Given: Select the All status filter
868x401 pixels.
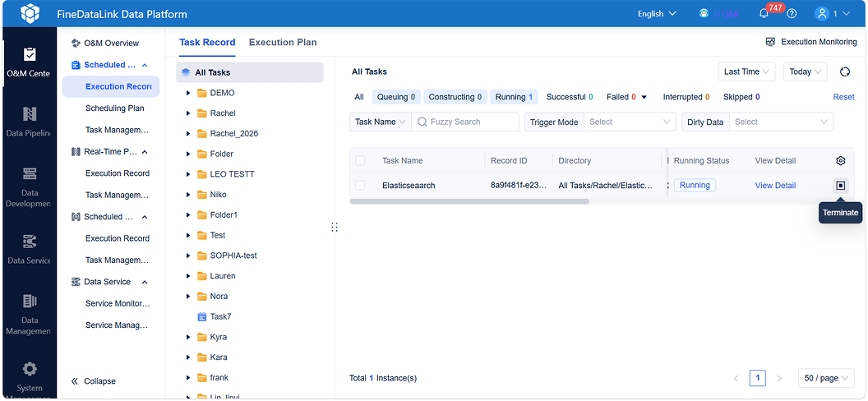Looking at the screenshot, I should pos(359,97).
